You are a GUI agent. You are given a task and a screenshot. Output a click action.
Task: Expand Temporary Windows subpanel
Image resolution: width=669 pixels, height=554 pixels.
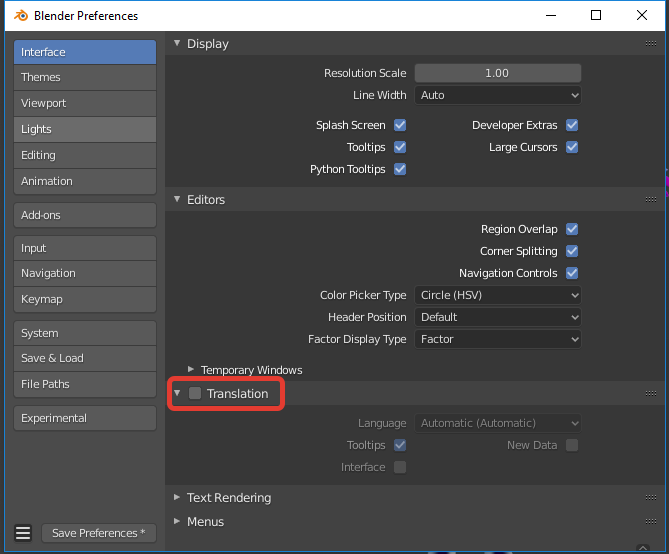(191, 369)
